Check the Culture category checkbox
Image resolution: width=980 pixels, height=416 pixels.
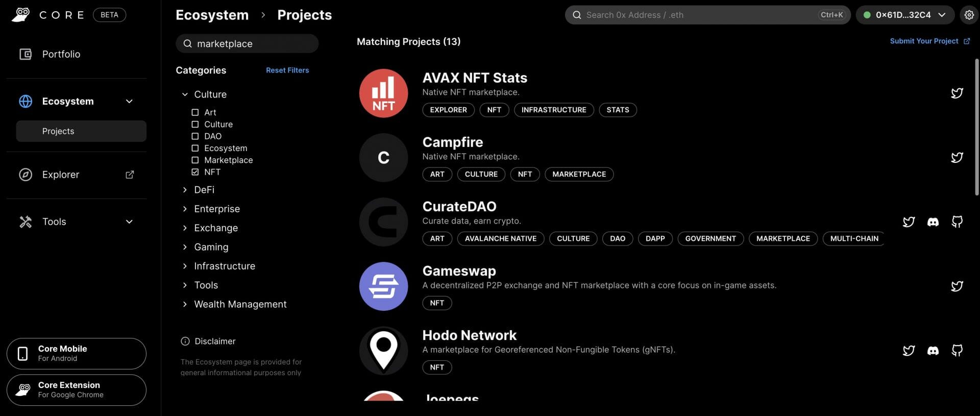(195, 124)
